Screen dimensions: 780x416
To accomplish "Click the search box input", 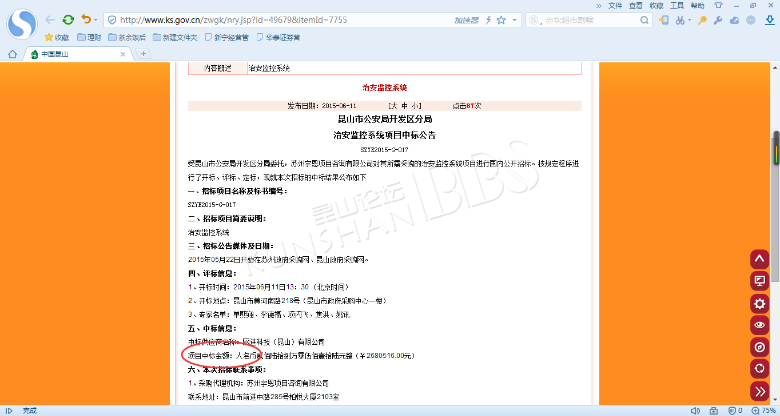I will (587, 20).
